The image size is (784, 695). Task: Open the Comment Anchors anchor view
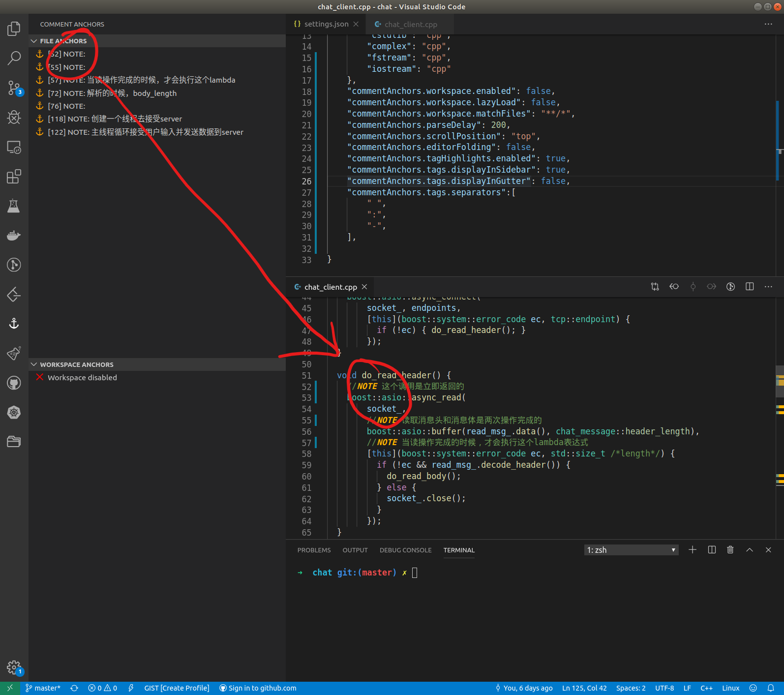point(14,324)
